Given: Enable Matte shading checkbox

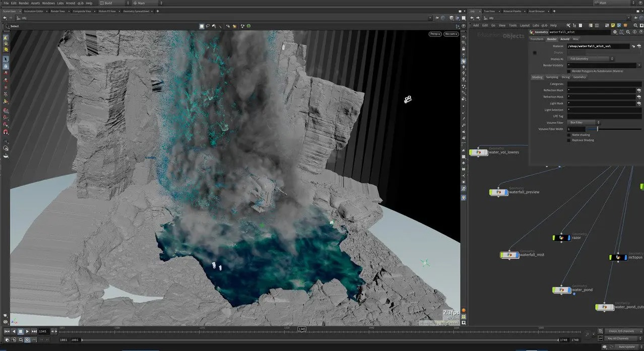Looking at the screenshot, I should click(569, 135).
